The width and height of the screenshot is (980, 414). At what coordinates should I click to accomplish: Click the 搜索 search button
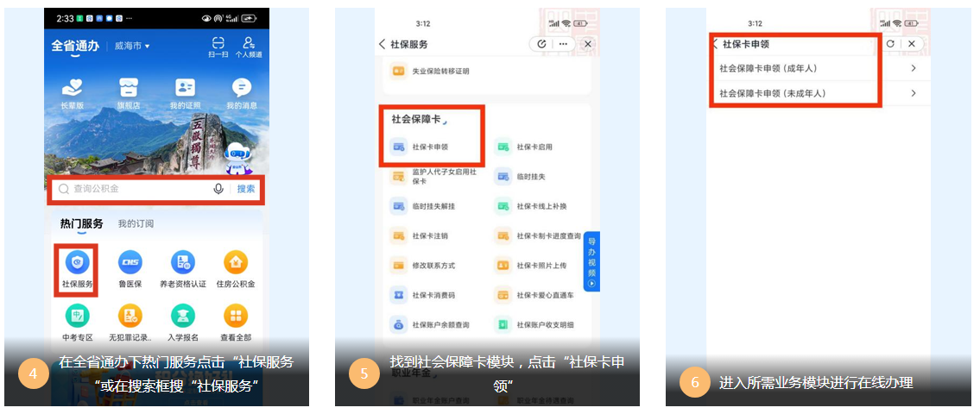pos(246,189)
